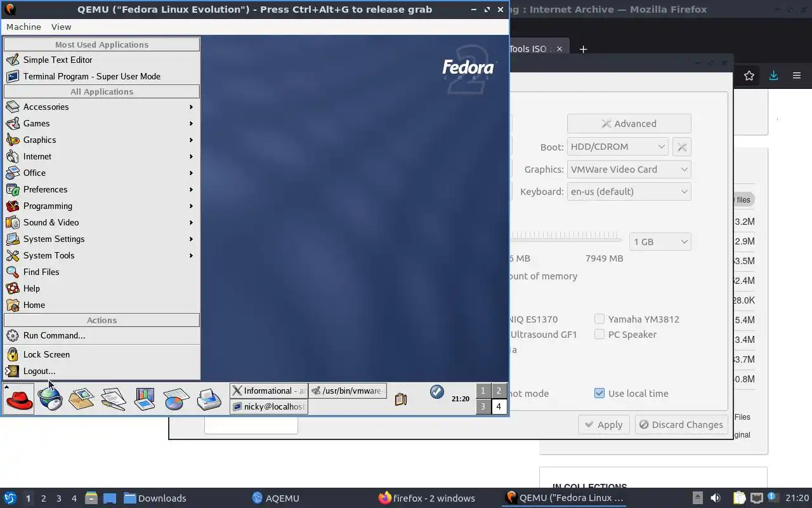812x508 pixels.
Task: Open the Firefox hamburger menu
Action: click(x=797, y=76)
